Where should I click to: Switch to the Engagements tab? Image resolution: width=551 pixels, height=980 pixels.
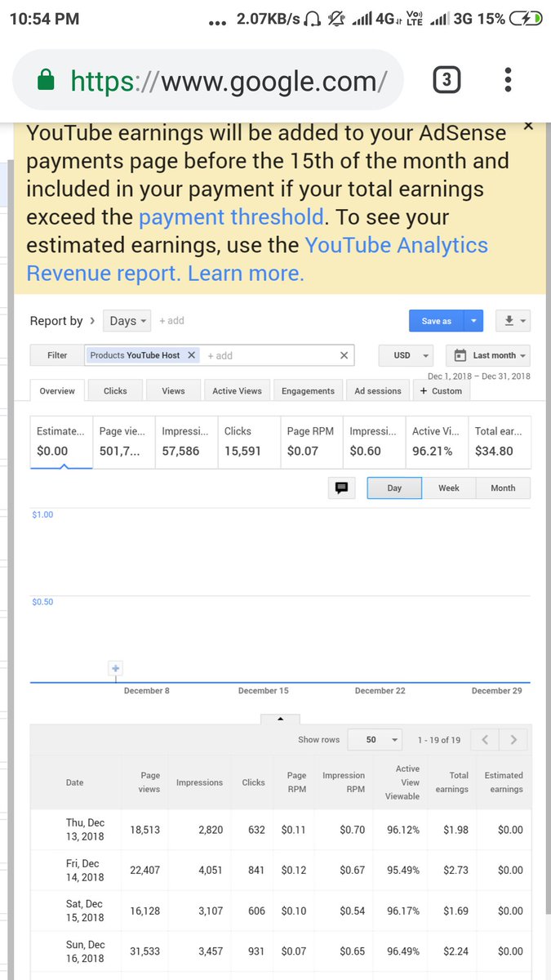[x=308, y=391]
